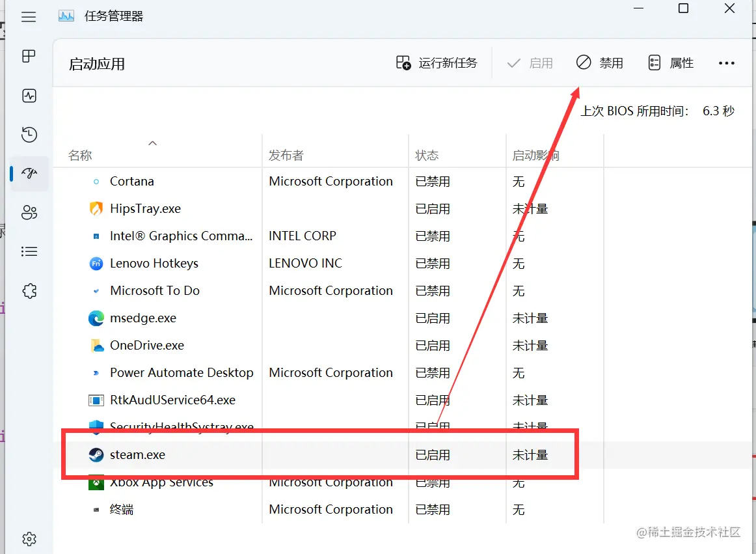Select the msedge.exe entry name
The image size is (756, 554).
click(142, 318)
